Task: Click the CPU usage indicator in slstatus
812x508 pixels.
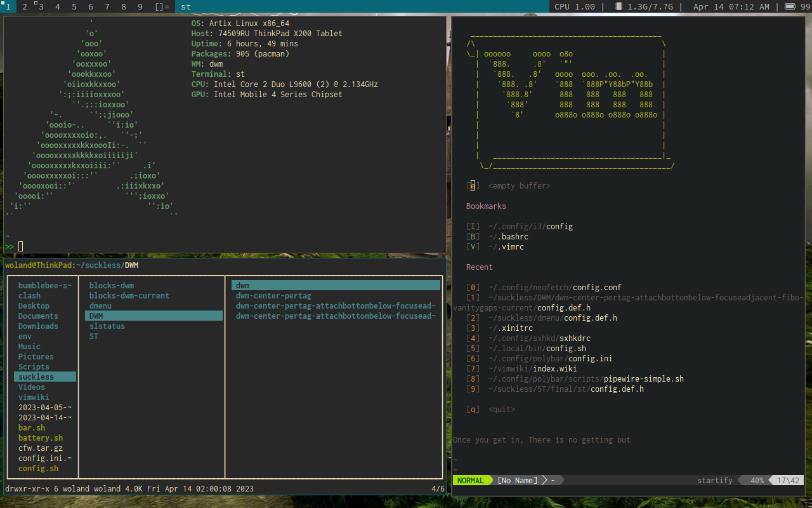Action: point(575,7)
